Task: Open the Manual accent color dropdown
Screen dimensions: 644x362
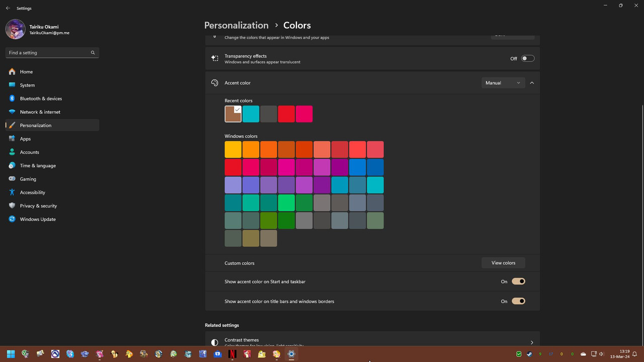Action: (x=503, y=83)
